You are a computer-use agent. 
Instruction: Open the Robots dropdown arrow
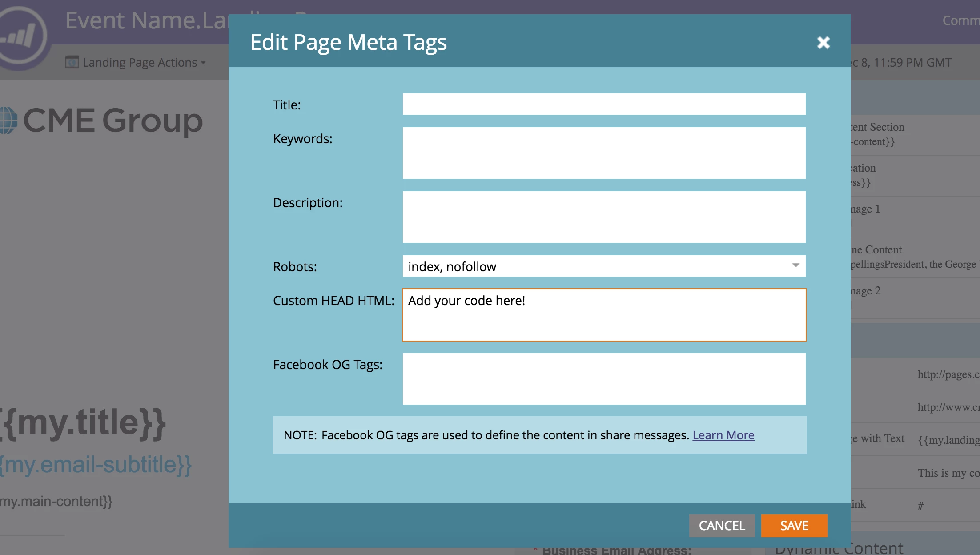coord(795,265)
